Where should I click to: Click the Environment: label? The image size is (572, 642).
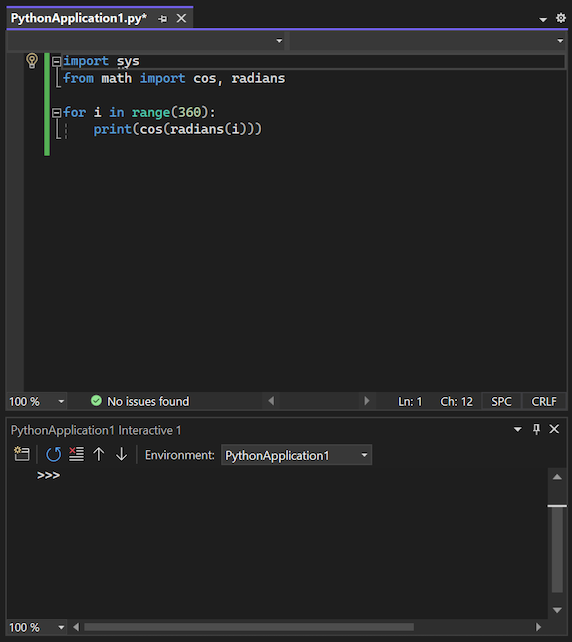(179, 455)
